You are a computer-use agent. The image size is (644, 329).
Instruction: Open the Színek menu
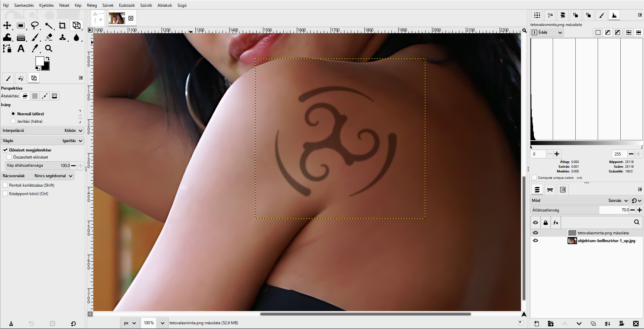(x=108, y=5)
